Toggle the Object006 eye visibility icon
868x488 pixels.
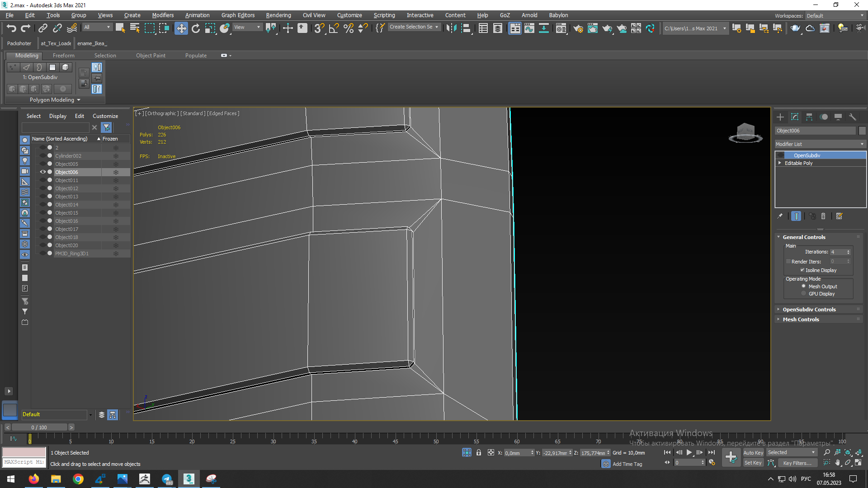(x=42, y=172)
